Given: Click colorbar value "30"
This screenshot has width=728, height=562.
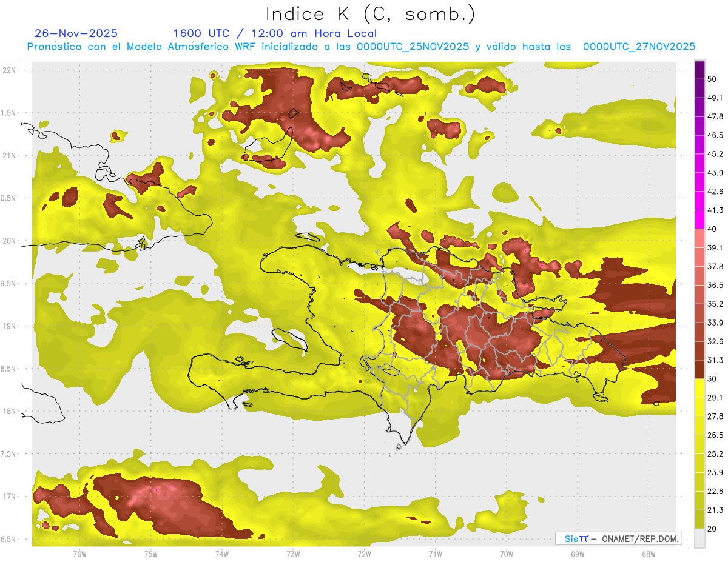Looking at the screenshot, I should 713,379.
